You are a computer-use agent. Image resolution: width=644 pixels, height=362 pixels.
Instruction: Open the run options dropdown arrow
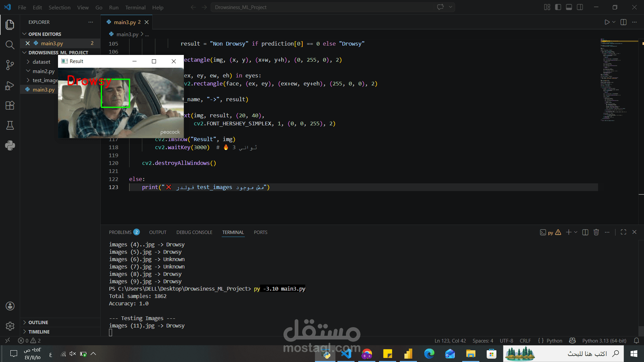[614, 22]
